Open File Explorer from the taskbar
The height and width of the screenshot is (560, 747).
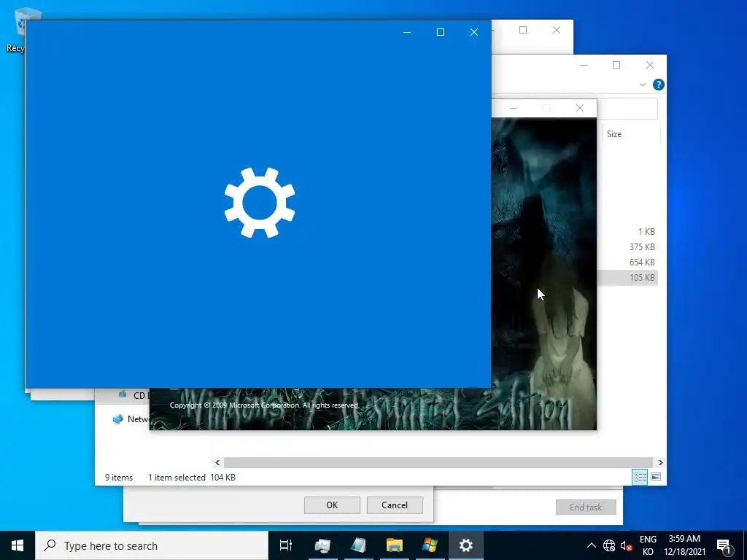pos(395,545)
